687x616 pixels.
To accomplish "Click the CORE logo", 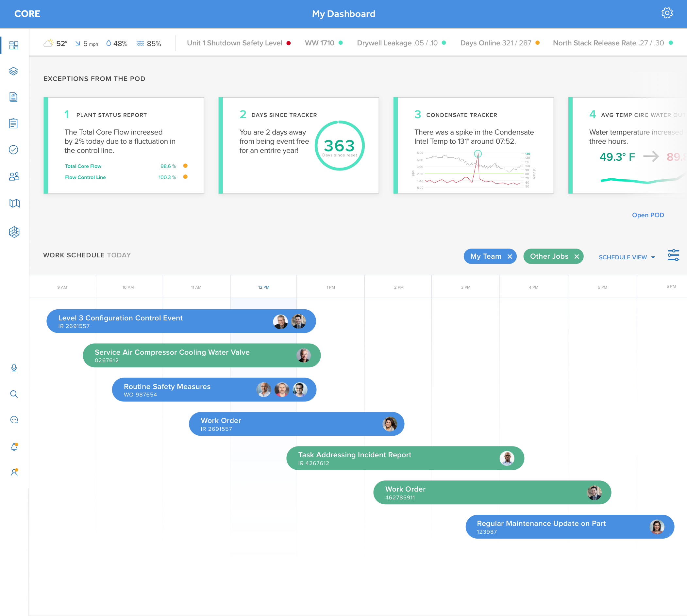I will tap(27, 13).
